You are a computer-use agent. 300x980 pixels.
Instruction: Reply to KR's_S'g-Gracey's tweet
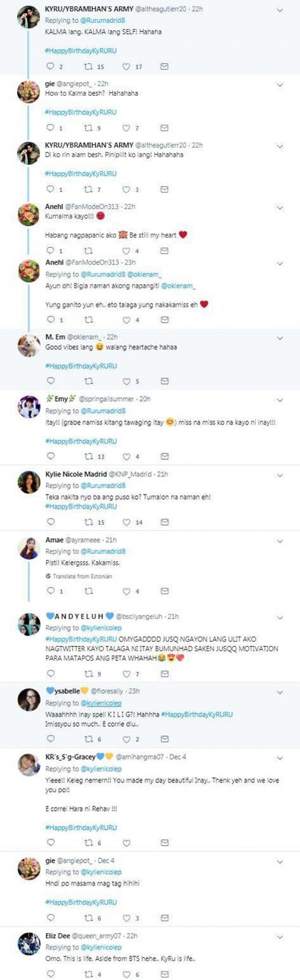click(x=51, y=843)
